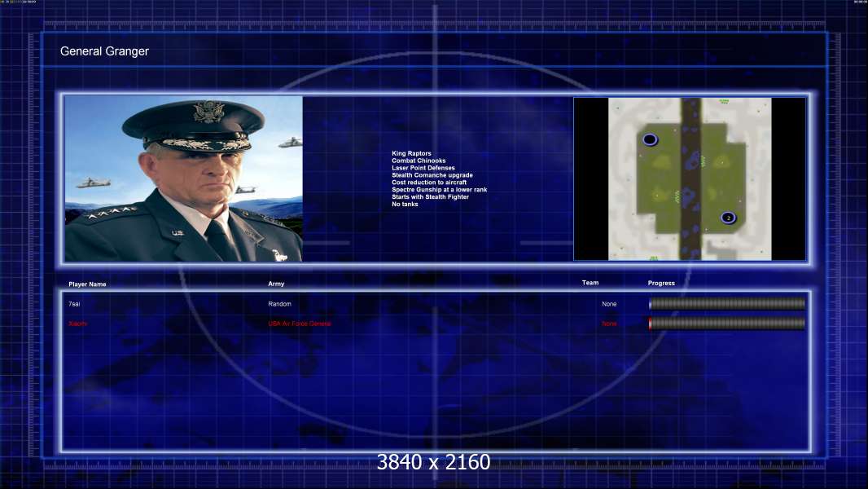Click the "Random" army cell
This screenshot has height=489, width=868.
[279, 304]
